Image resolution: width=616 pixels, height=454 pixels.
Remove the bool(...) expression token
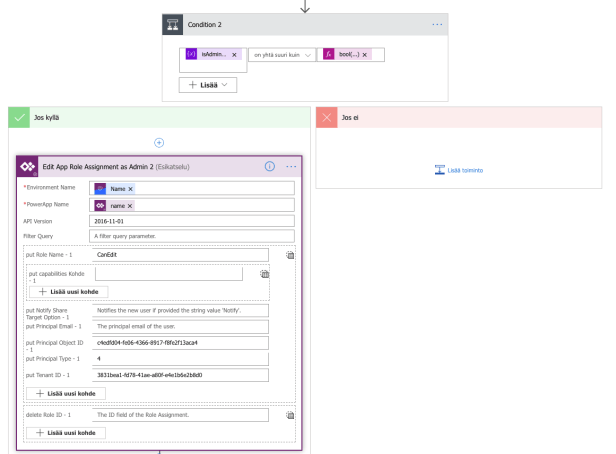(x=365, y=54)
